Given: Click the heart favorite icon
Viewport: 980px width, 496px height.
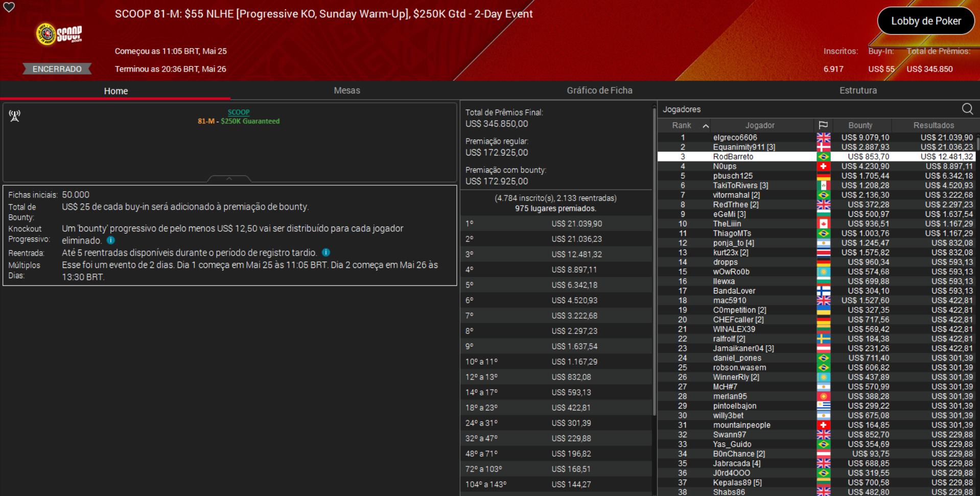Looking at the screenshot, I should 9,7.
